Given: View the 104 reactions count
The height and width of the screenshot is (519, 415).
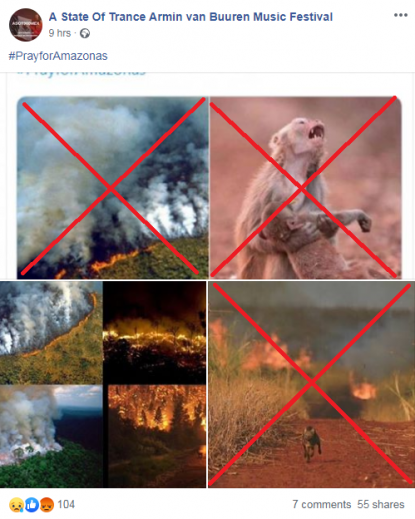Looking at the screenshot, I should (66, 504).
